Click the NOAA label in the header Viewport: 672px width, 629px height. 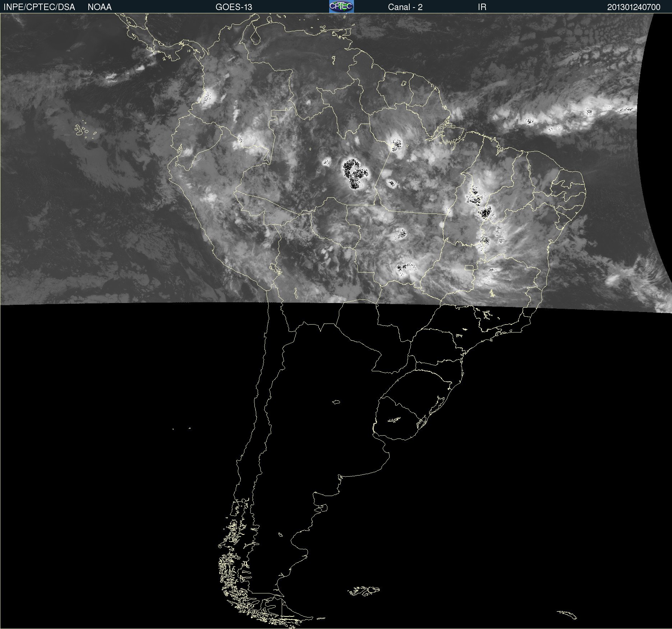coord(100,7)
